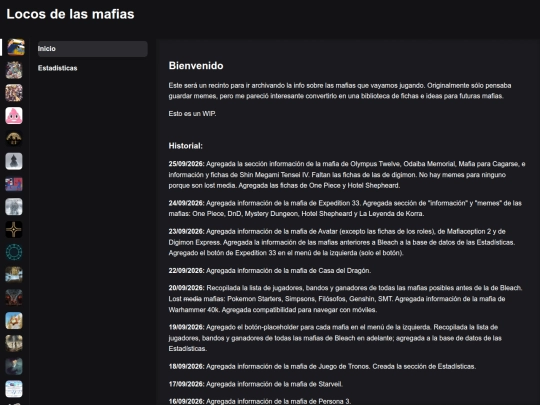Open the dark red dragon-eyed icon

[x=14, y=298]
